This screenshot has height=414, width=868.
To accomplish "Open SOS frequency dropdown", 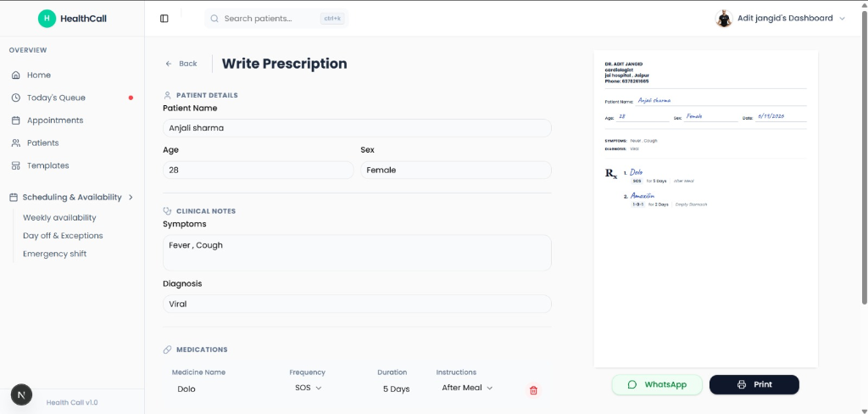I will coord(309,388).
